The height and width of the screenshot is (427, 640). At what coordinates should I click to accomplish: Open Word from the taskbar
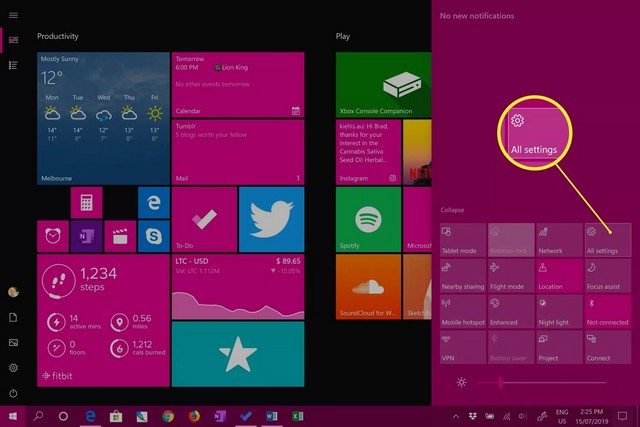point(271,416)
